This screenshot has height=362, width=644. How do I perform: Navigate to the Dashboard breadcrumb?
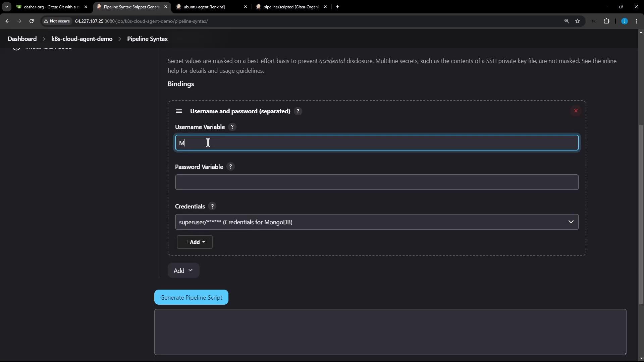[22, 39]
